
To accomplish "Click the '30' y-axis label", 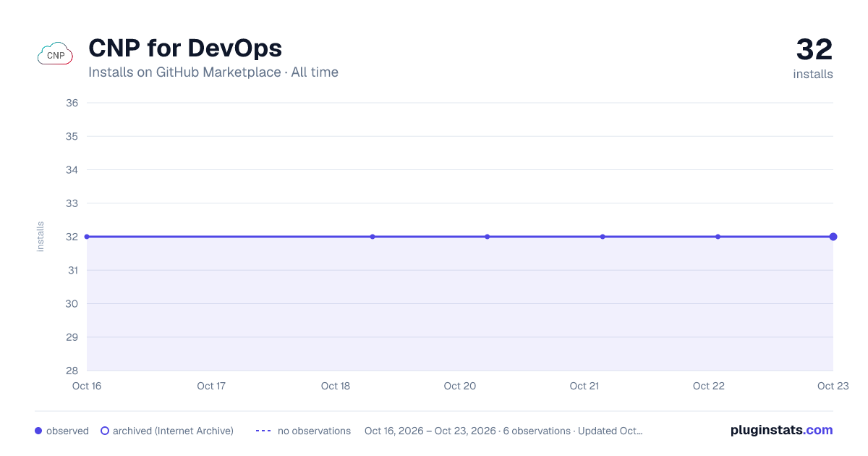I will [x=72, y=303].
